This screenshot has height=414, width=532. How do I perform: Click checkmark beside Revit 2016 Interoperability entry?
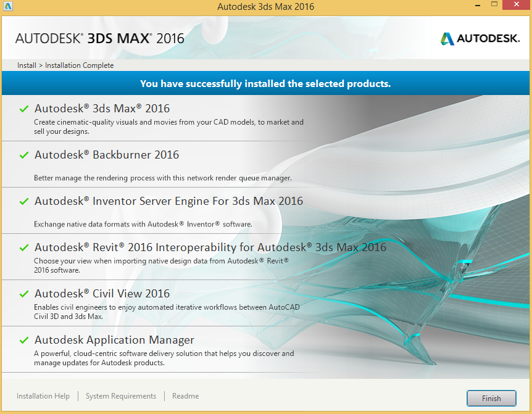[x=24, y=248]
